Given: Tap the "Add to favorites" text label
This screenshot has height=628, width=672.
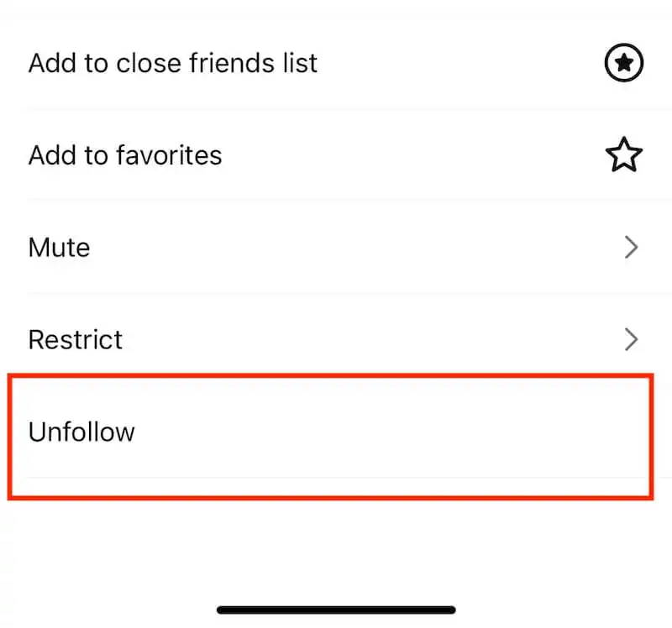Looking at the screenshot, I should pyautogui.click(x=125, y=155).
